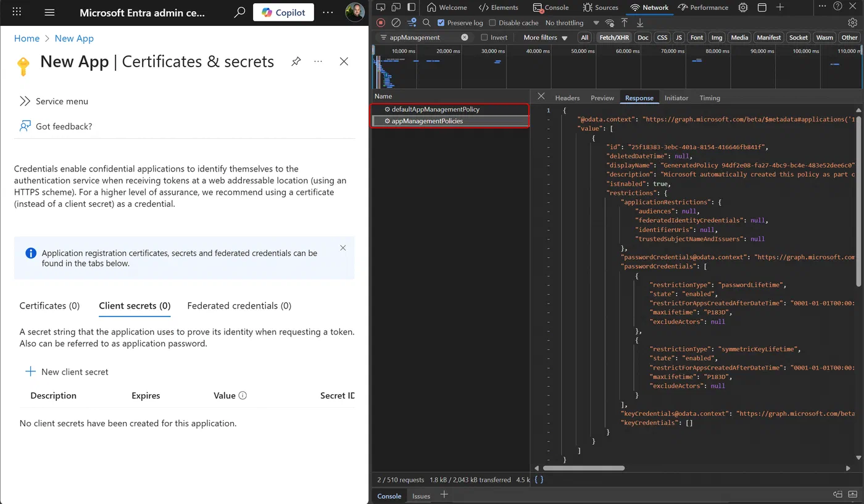
Task: Go to Home breadcrumb link
Action: pos(27,38)
